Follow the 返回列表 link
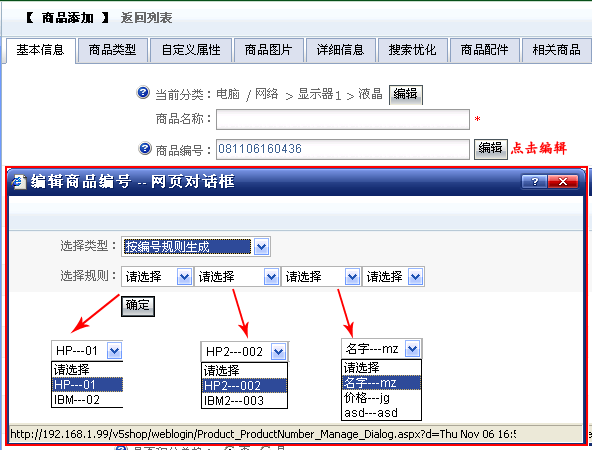The width and height of the screenshot is (592, 450). [x=146, y=18]
